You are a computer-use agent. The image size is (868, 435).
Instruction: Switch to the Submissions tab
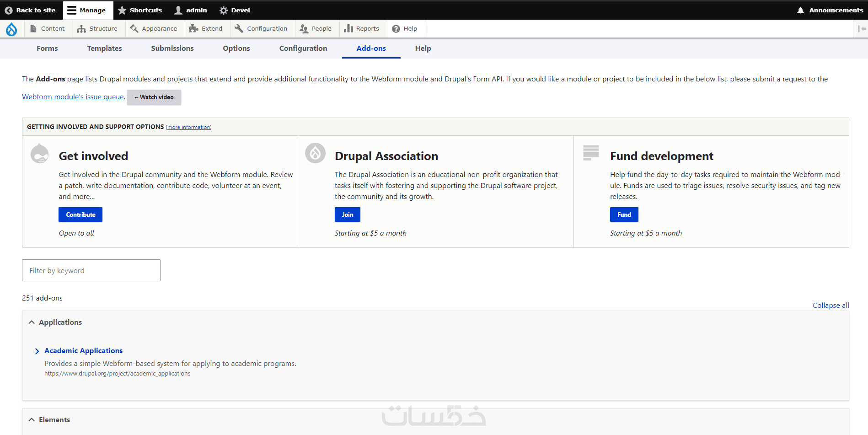[172, 48]
